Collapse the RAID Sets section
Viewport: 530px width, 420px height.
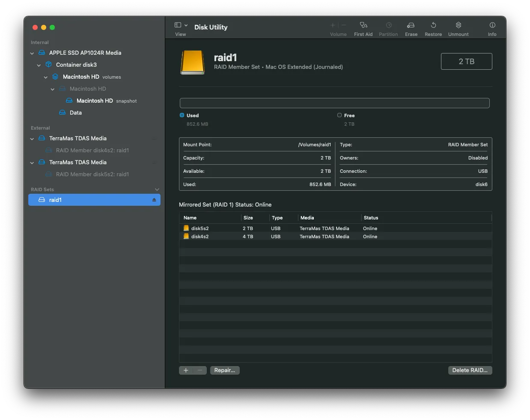157,189
